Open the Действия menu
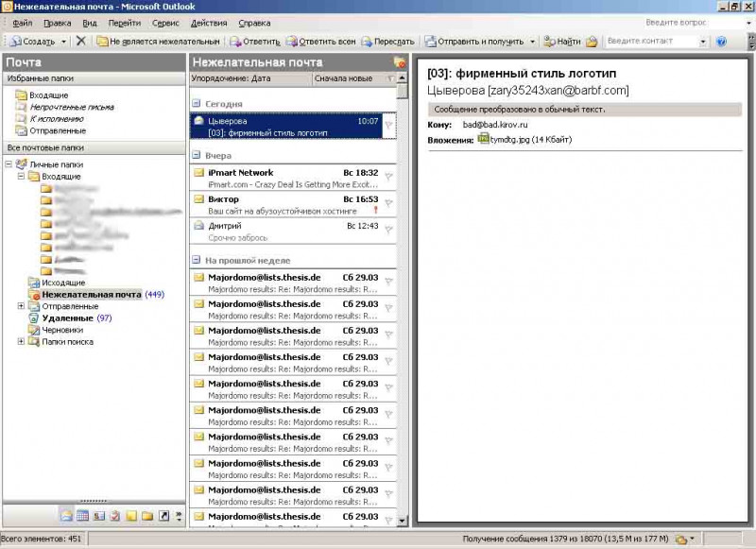Image resolution: width=756 pixels, height=549 pixels. pyautogui.click(x=209, y=23)
